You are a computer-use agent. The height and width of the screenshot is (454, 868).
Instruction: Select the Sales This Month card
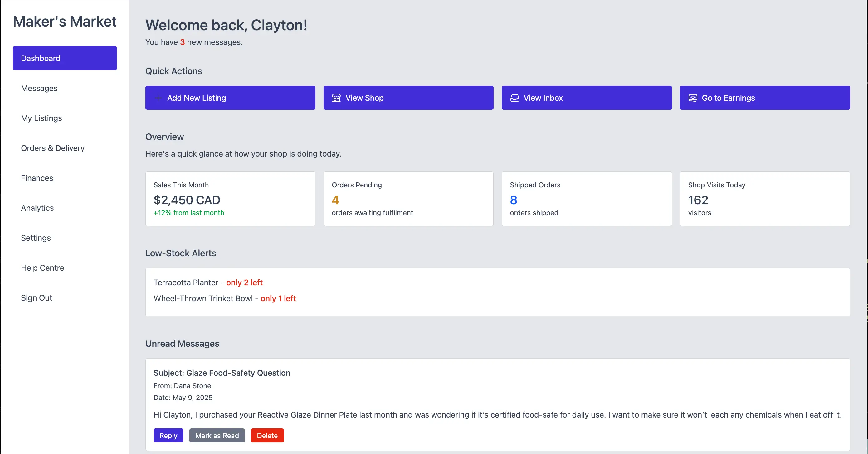(x=230, y=199)
